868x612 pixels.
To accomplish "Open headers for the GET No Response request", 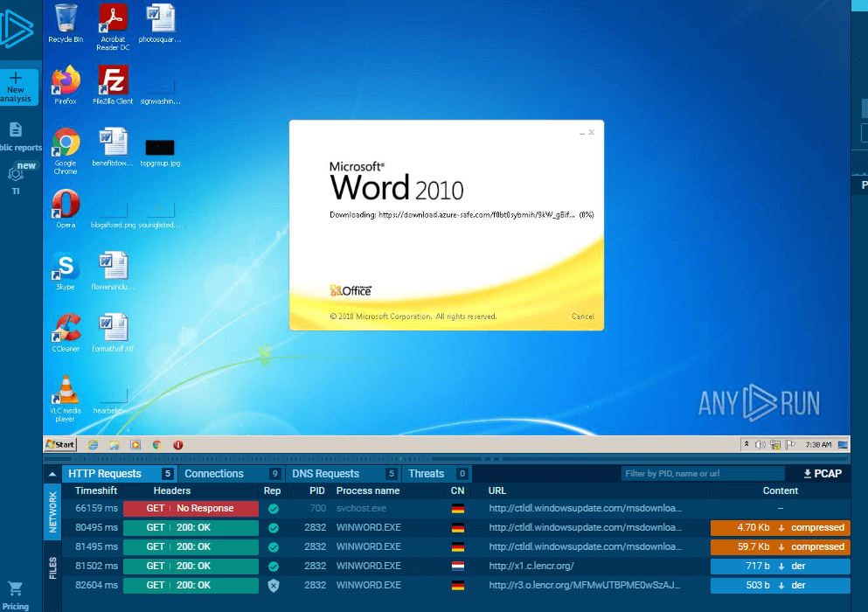I will click(191, 509).
